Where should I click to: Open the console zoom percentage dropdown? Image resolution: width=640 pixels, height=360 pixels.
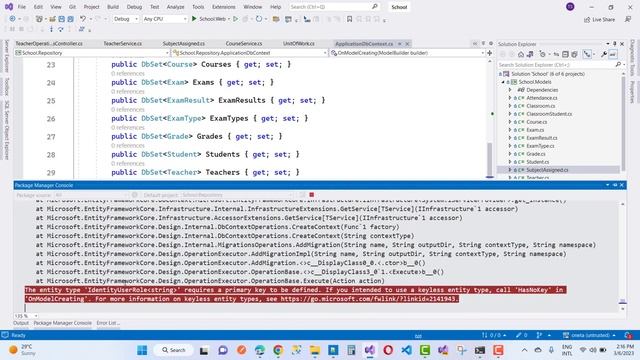click(x=26, y=316)
